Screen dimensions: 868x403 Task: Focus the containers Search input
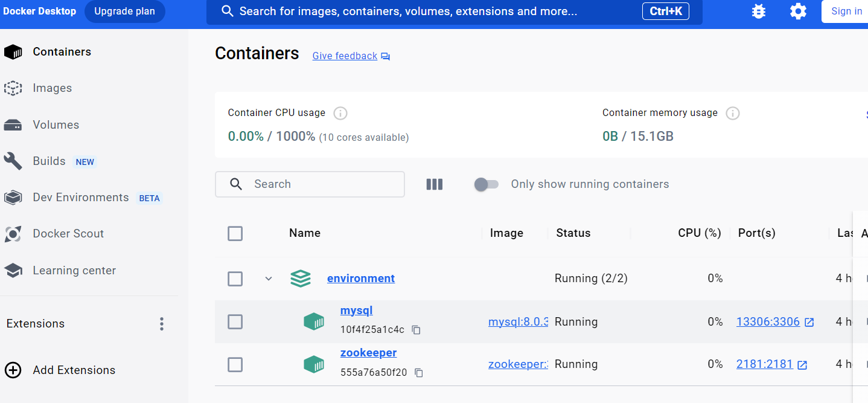coord(310,184)
